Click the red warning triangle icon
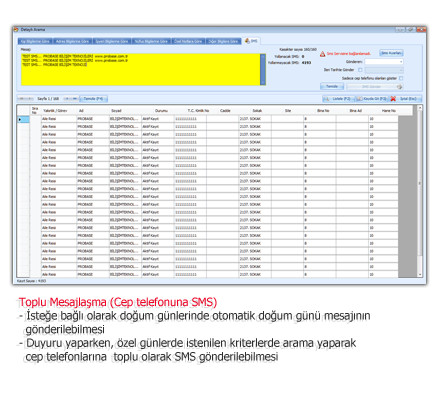The height and width of the screenshot is (418, 437). 322,54
